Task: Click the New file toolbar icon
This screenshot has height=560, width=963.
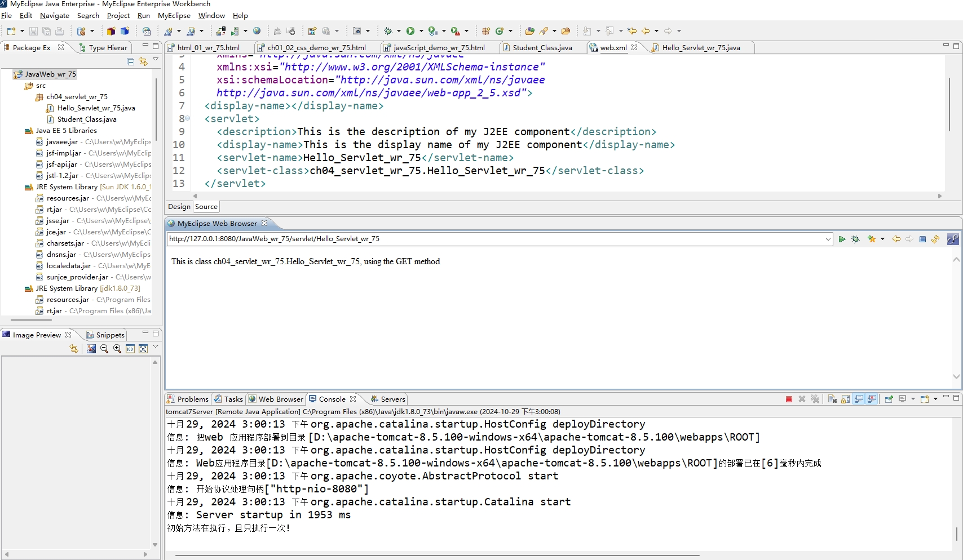Action: 11,31
